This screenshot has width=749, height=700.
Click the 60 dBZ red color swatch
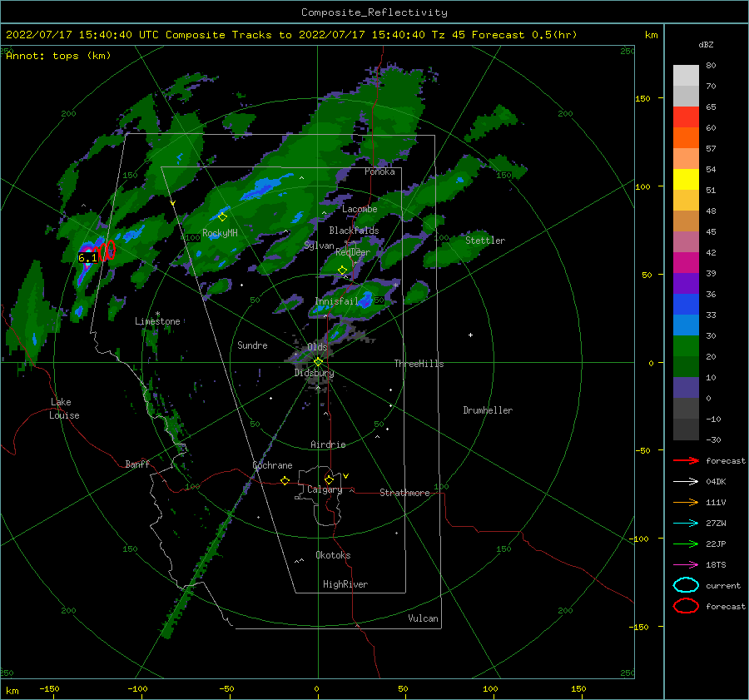point(686,117)
